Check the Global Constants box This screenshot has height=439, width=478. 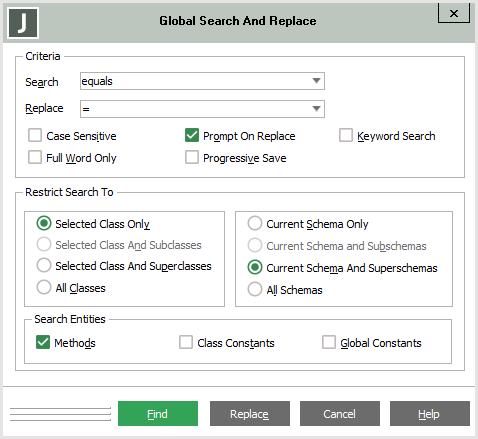pyautogui.click(x=329, y=342)
